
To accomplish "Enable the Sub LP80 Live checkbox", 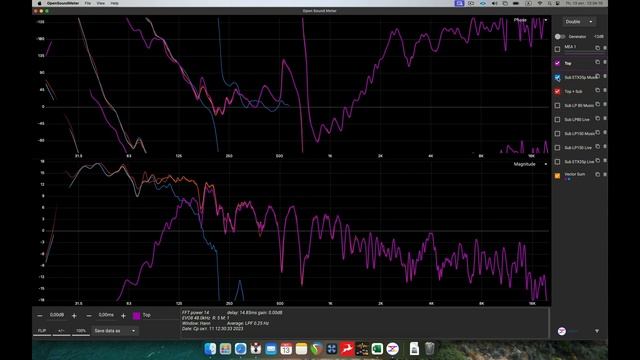I will 557,120.
